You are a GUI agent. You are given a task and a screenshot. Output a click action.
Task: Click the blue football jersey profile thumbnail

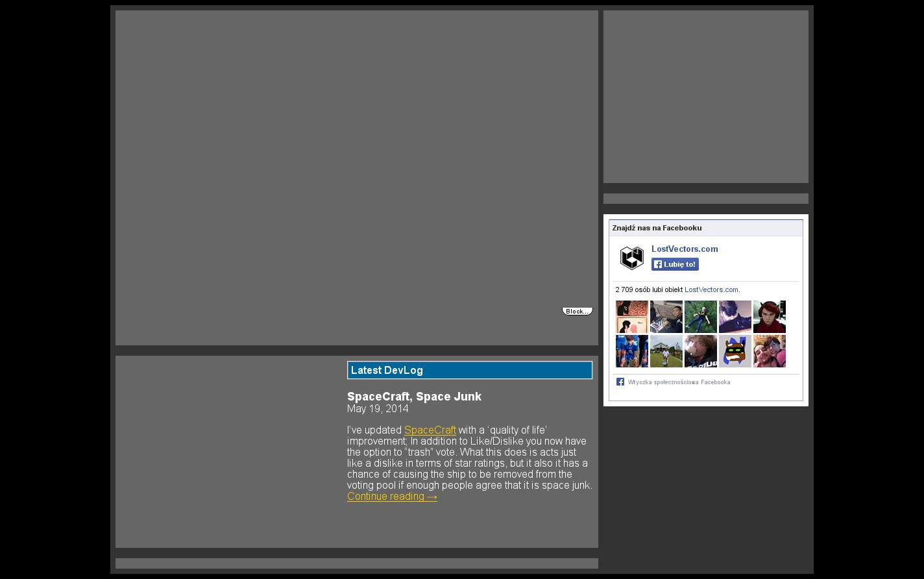631,351
